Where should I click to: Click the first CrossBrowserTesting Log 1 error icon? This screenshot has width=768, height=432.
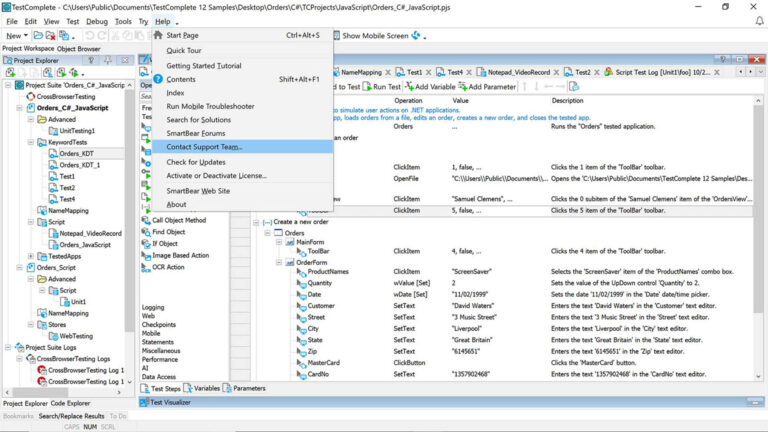pos(42,370)
